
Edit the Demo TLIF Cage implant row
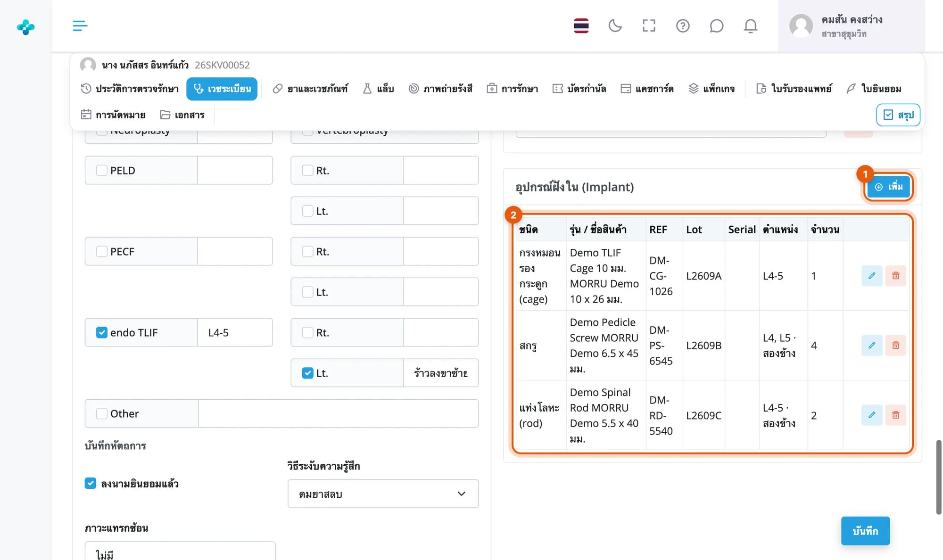pos(872,276)
